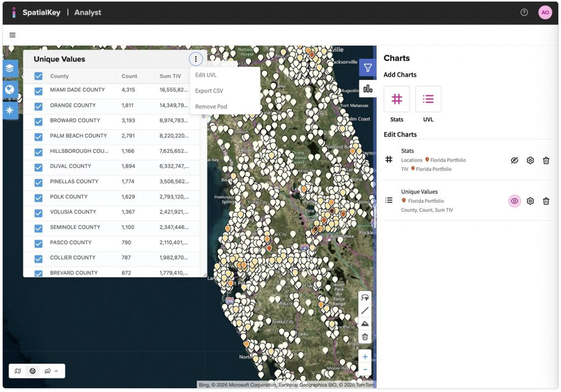Open the map layers panel icon

point(10,69)
